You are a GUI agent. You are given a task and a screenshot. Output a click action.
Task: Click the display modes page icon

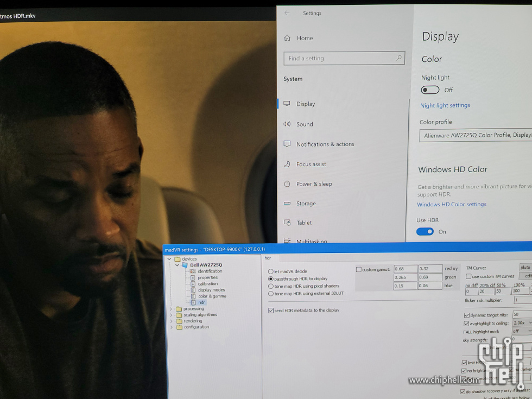coord(193,290)
